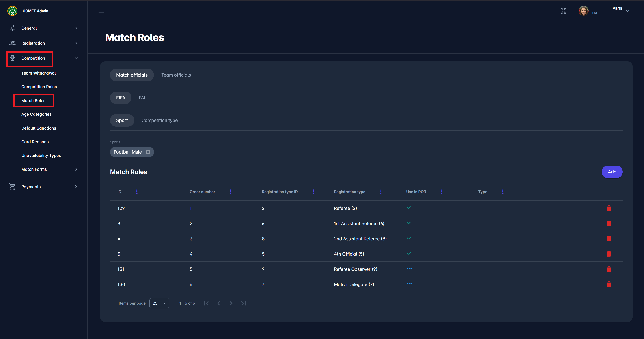Delete the Referee (2) row
The height and width of the screenshot is (339, 644).
coord(609,208)
